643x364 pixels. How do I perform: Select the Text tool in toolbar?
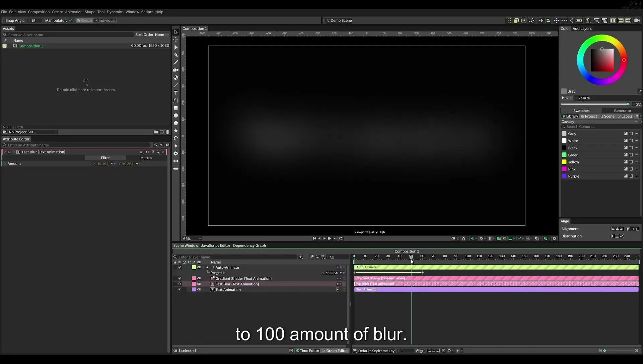(175, 93)
